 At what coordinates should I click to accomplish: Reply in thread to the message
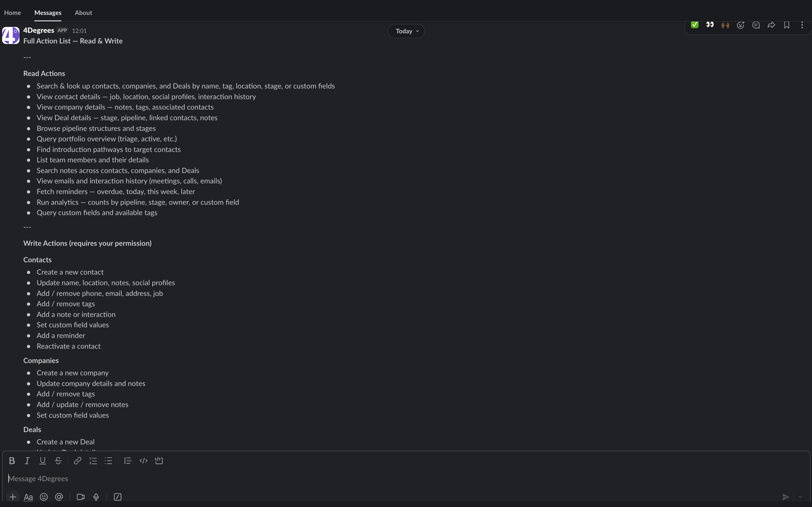pos(756,25)
